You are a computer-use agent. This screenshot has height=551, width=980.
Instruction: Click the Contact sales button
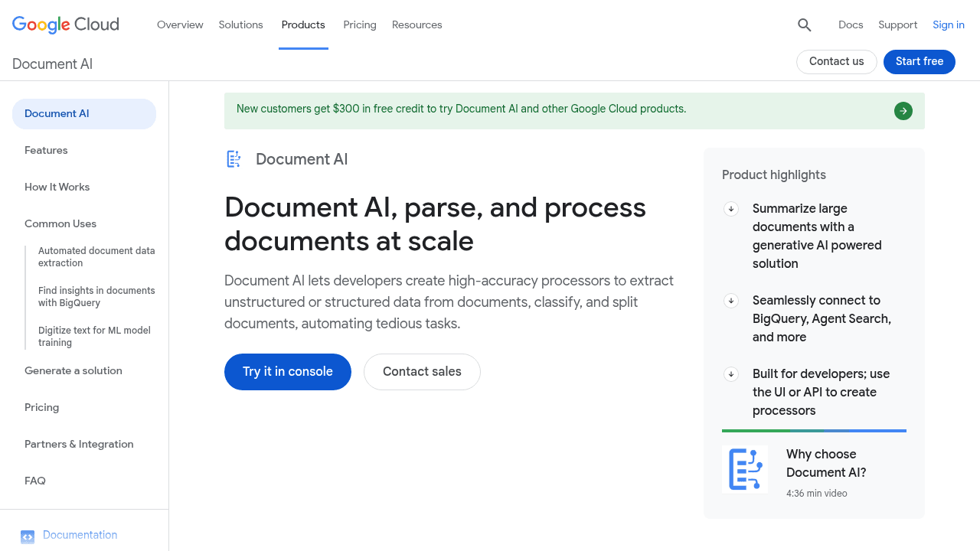pos(422,372)
